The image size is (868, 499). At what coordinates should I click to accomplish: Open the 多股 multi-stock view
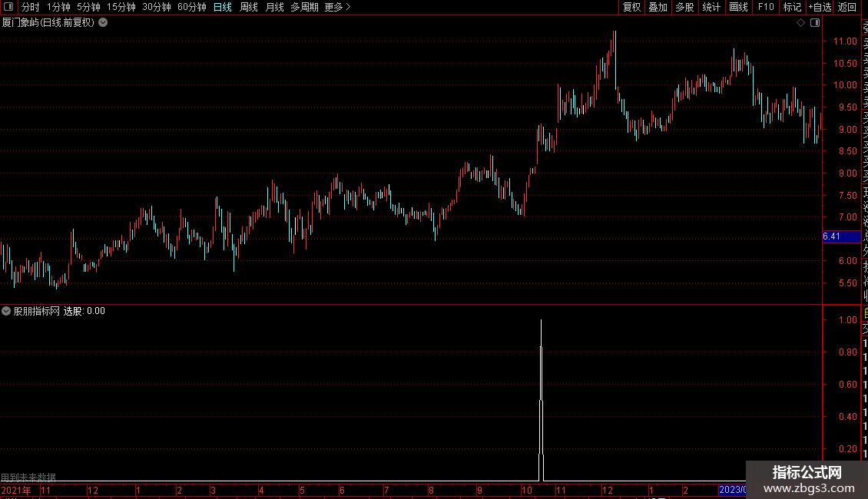click(684, 7)
